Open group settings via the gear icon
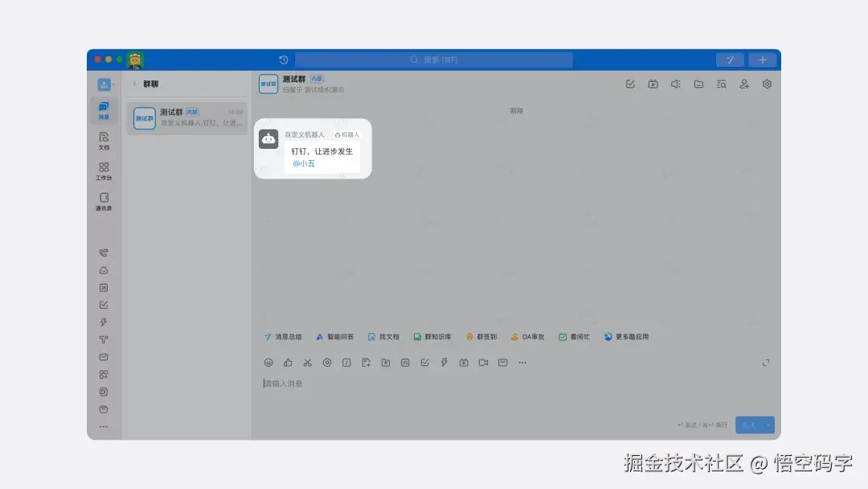This screenshot has height=489, width=868. coord(766,84)
